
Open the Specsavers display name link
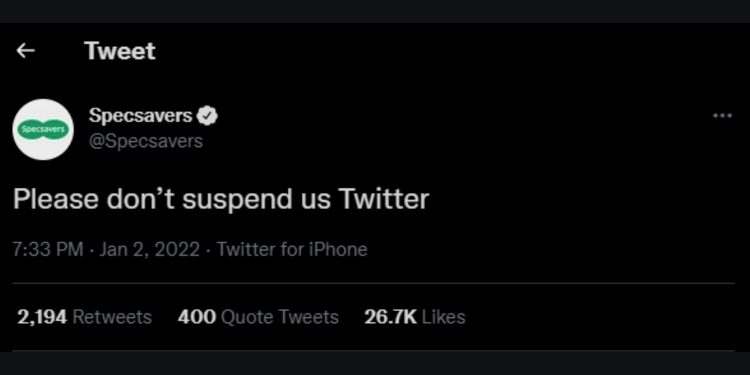(141, 116)
